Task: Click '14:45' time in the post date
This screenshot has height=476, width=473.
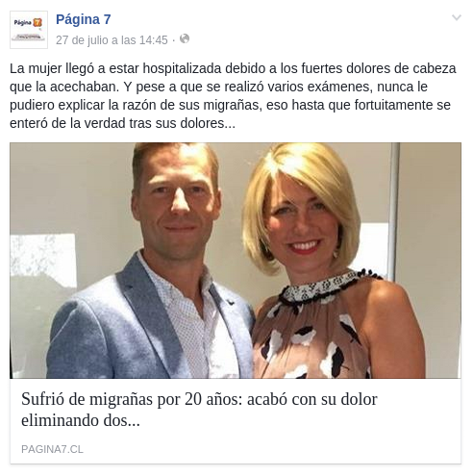Action: [x=154, y=40]
